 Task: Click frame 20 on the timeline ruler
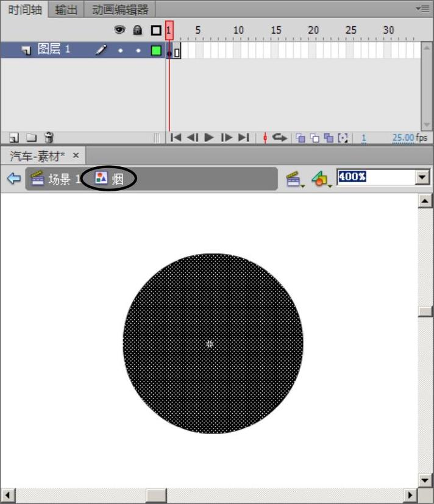coord(313,30)
